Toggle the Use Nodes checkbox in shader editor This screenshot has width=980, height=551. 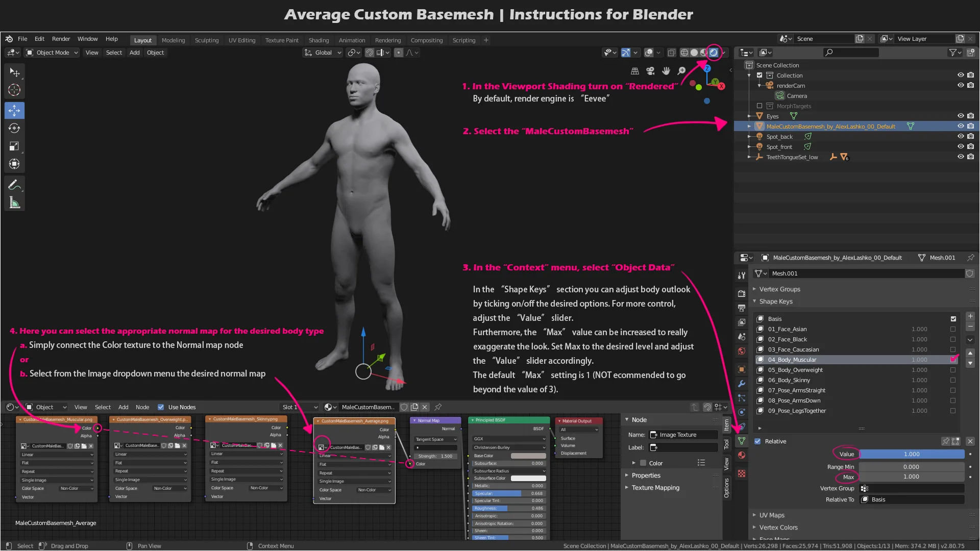(160, 406)
